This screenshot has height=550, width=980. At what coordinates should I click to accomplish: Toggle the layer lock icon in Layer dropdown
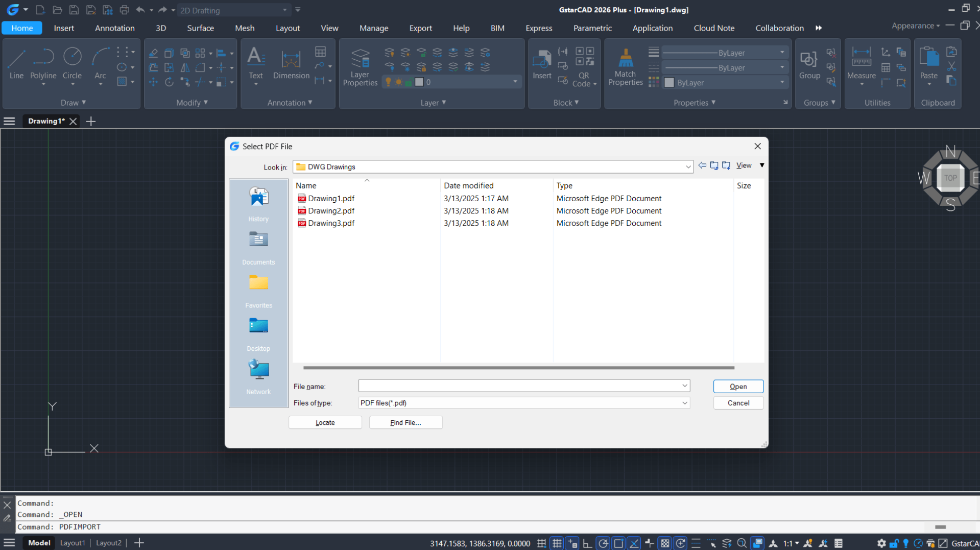pos(409,82)
